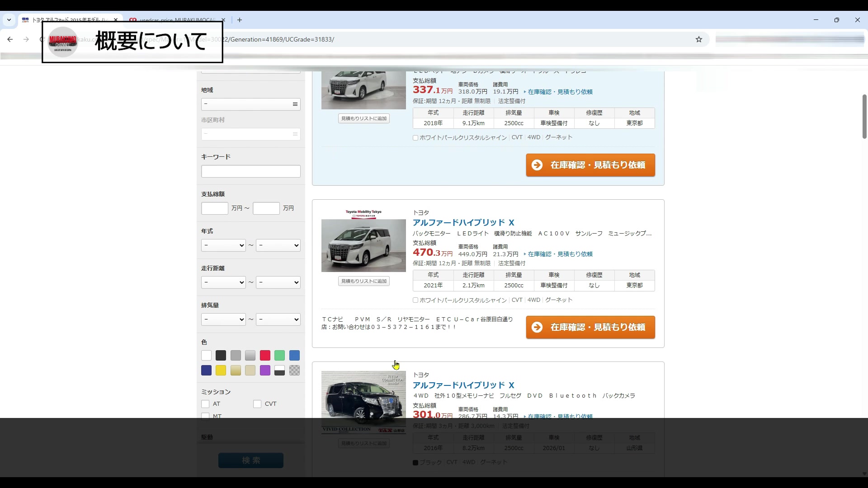
Task: Open 在庫確認・見積もり依頼 link beside 21.3万円
Action: point(560,254)
